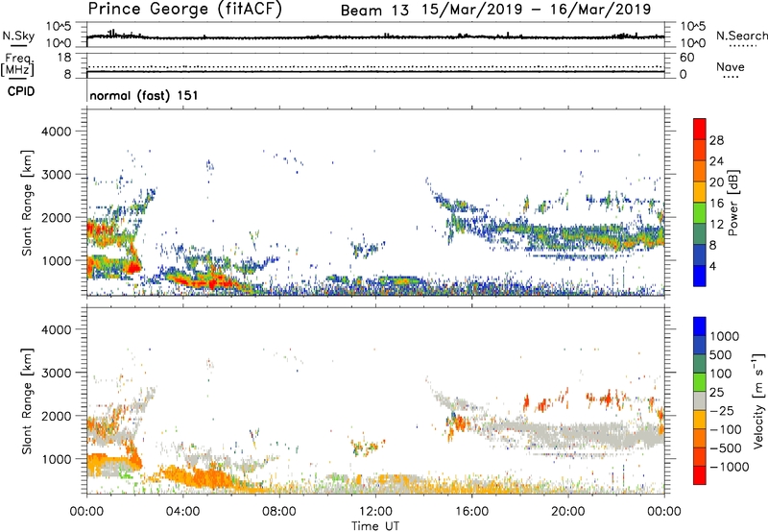Click the "N.Sky" legend label

pyautogui.click(x=18, y=36)
